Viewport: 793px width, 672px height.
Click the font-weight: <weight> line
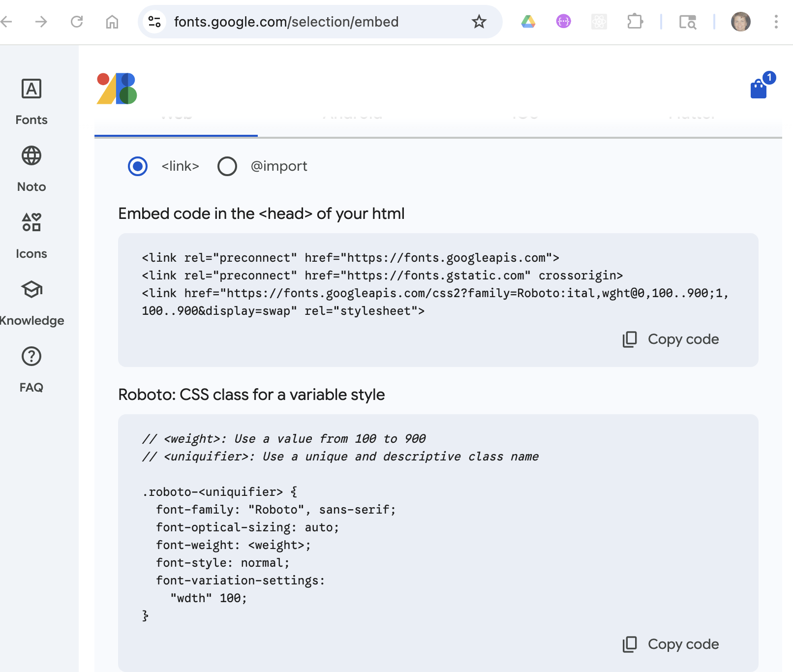coord(234,545)
